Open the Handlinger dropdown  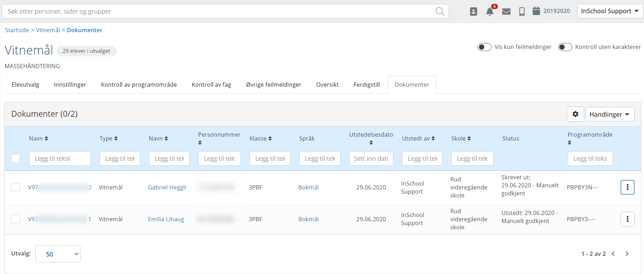point(610,114)
